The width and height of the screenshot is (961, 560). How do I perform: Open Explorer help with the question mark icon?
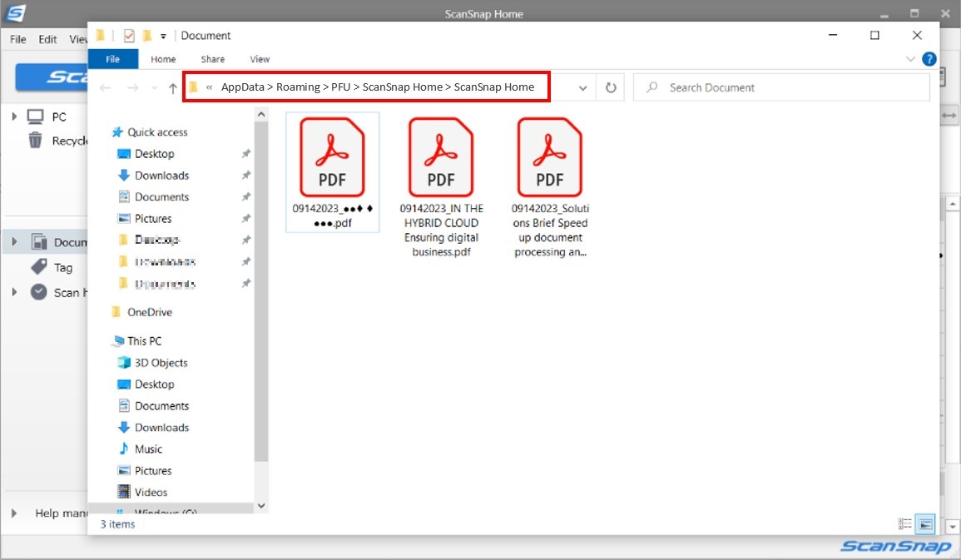click(x=929, y=59)
